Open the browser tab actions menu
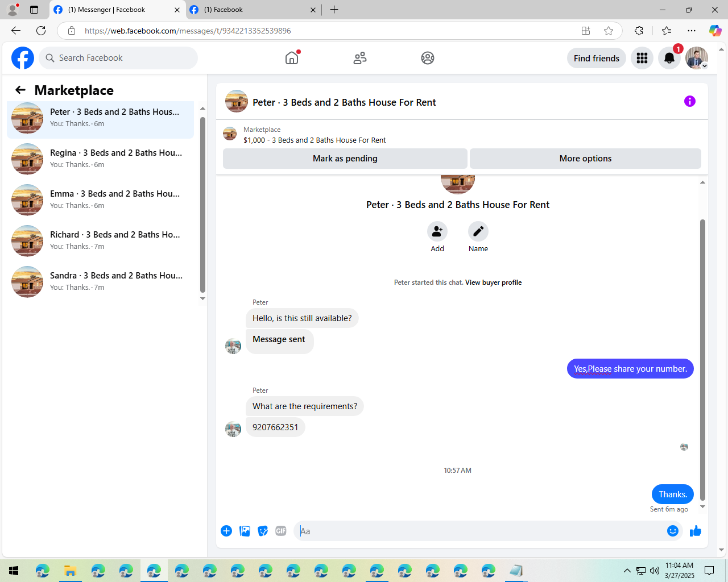The image size is (728, 582). tap(34, 10)
